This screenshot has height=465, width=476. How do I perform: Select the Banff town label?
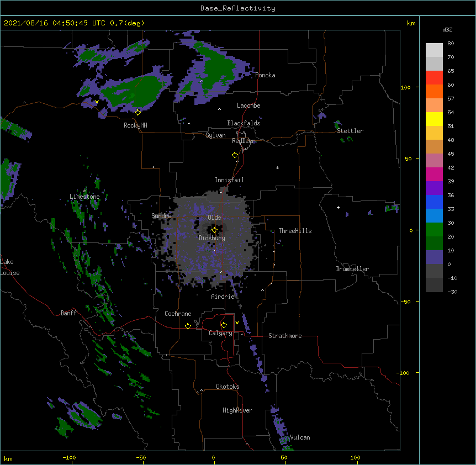pos(68,313)
